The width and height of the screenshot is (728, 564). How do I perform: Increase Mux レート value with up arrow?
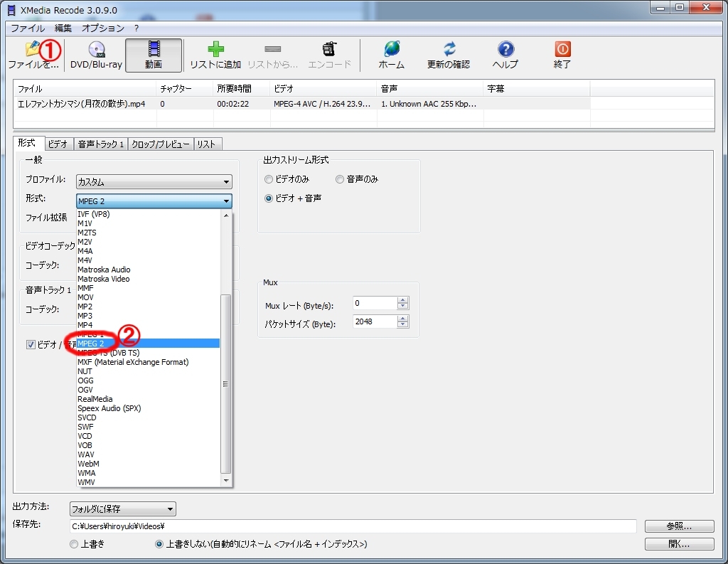click(x=403, y=300)
